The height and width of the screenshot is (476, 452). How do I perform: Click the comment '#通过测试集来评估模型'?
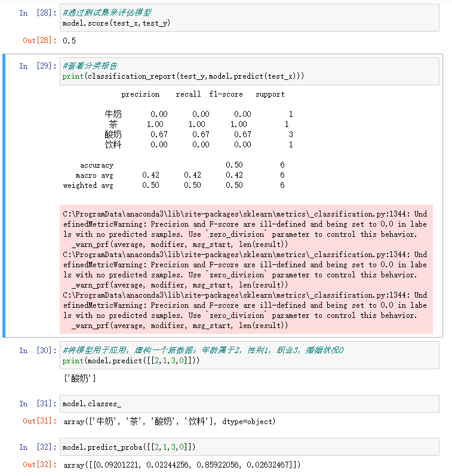pyautogui.click(x=107, y=13)
